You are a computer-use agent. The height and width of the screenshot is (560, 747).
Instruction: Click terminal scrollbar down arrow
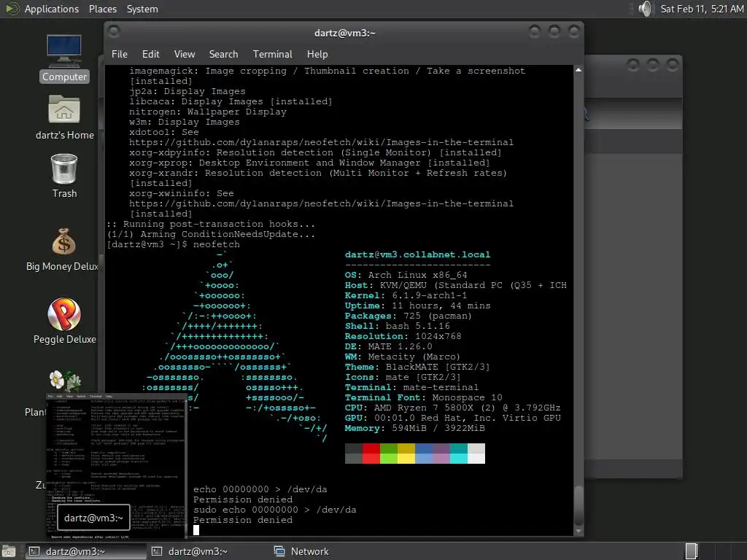578,532
